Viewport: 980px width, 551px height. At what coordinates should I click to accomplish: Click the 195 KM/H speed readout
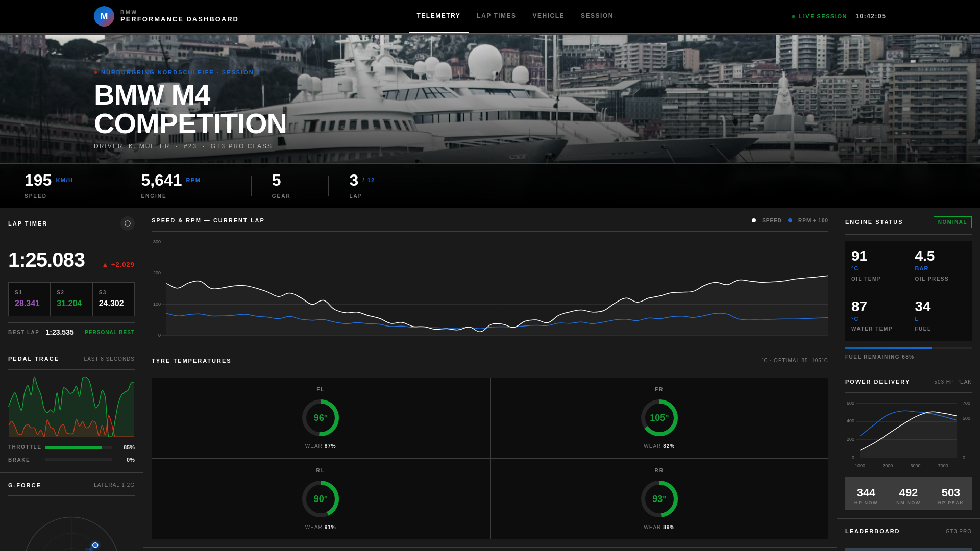pyautogui.click(x=49, y=186)
